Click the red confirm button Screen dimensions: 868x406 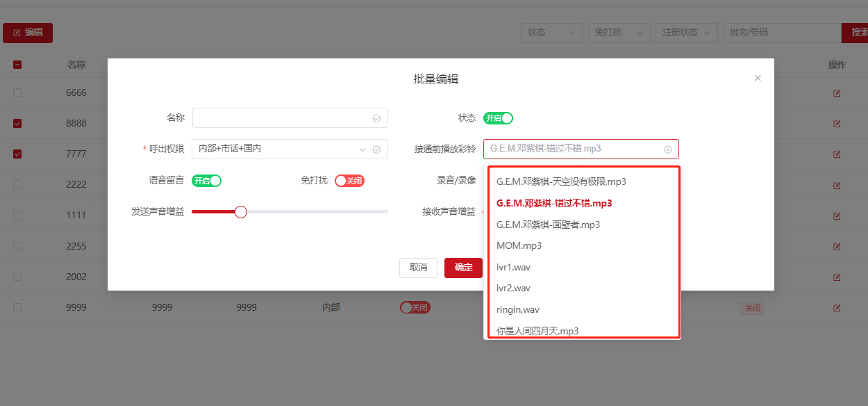click(463, 268)
